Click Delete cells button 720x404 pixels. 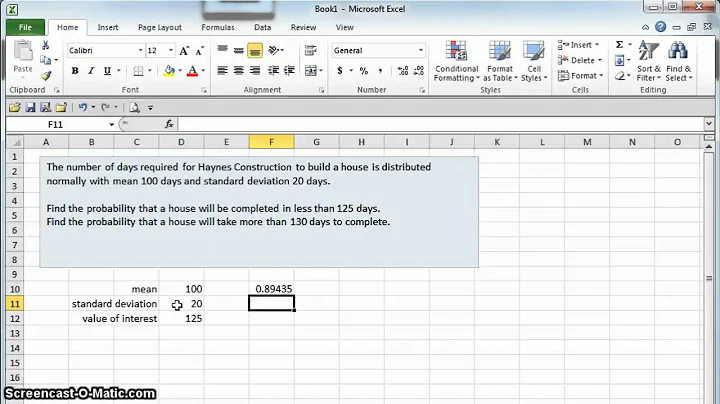(x=579, y=60)
